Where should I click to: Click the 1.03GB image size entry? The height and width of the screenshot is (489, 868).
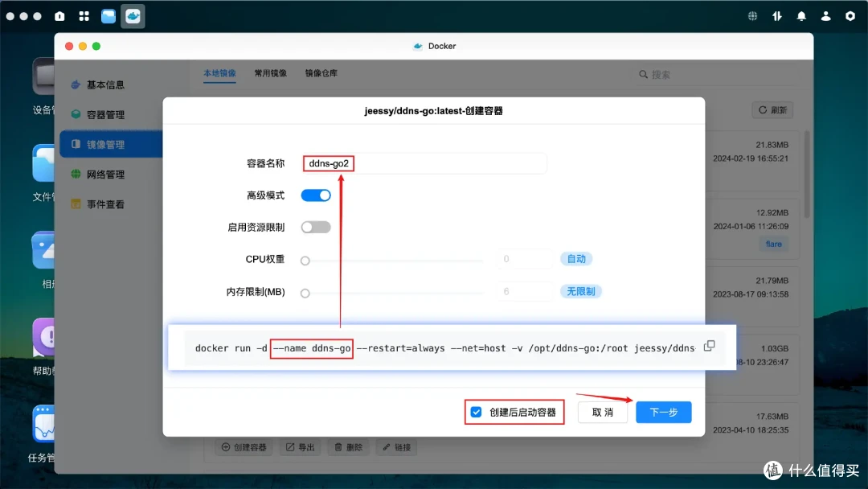[x=775, y=348]
